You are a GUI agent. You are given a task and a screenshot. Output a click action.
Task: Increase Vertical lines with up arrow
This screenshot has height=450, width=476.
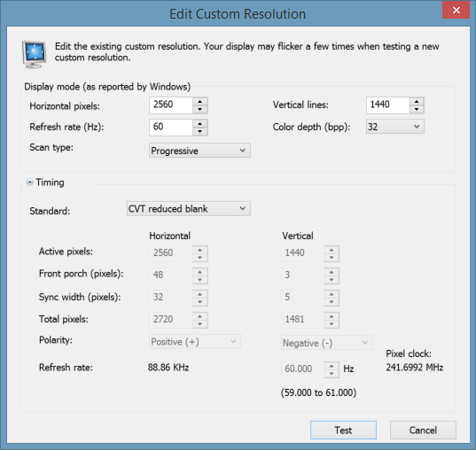click(417, 102)
